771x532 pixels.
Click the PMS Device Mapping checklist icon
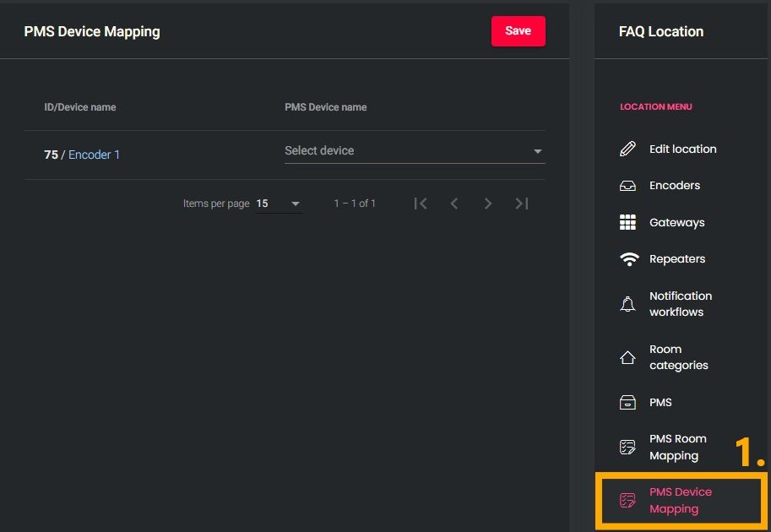(x=627, y=501)
